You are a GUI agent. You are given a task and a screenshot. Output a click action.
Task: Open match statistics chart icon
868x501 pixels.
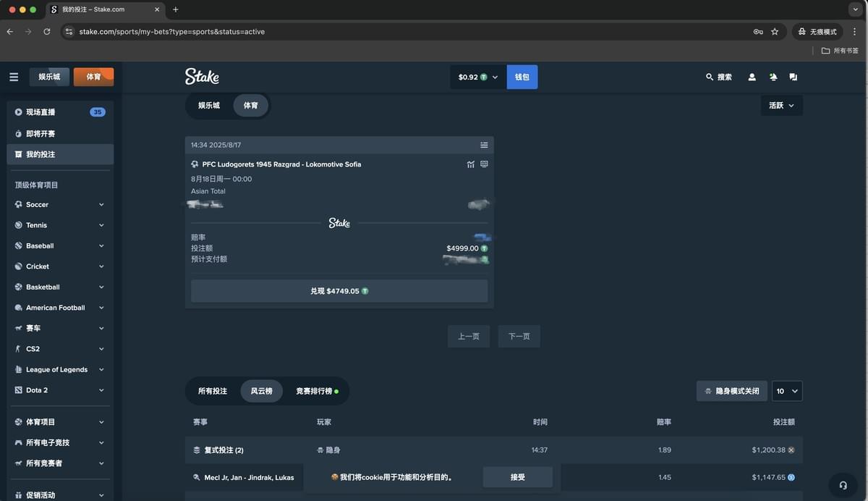click(x=471, y=164)
